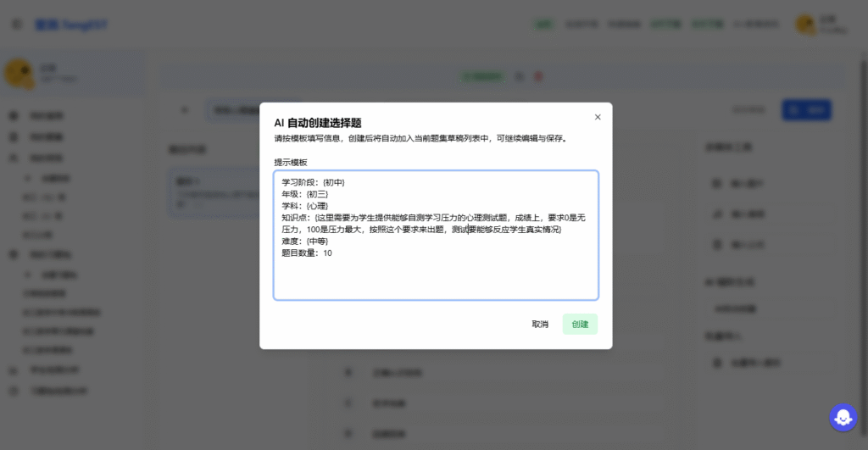Image resolution: width=868 pixels, height=450 pixels.
Task: Click the 创建 button
Action: pyautogui.click(x=580, y=324)
